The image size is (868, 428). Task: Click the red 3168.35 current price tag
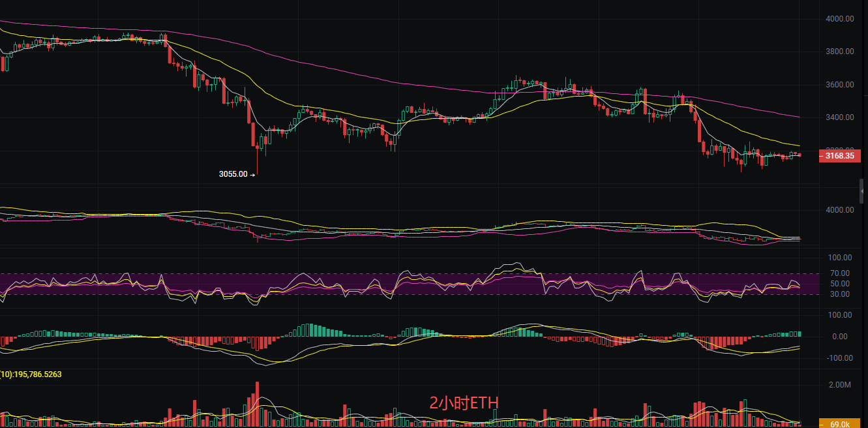click(x=841, y=156)
